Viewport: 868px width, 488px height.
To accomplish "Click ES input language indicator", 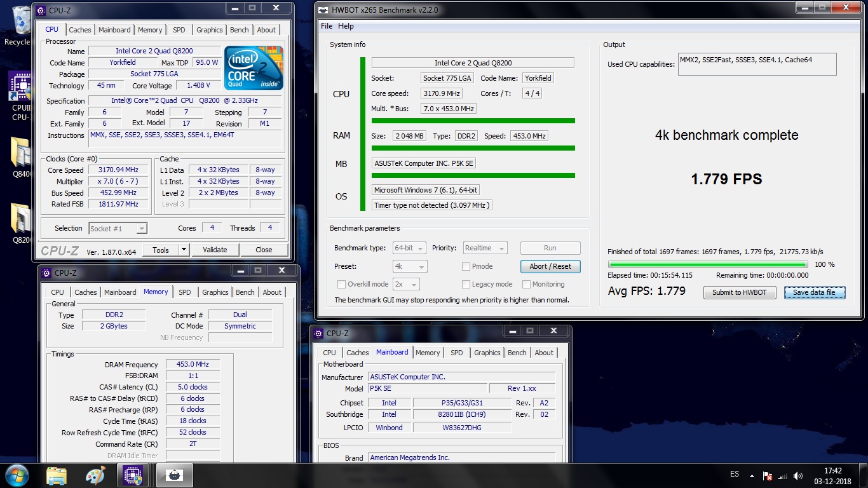I will point(735,474).
